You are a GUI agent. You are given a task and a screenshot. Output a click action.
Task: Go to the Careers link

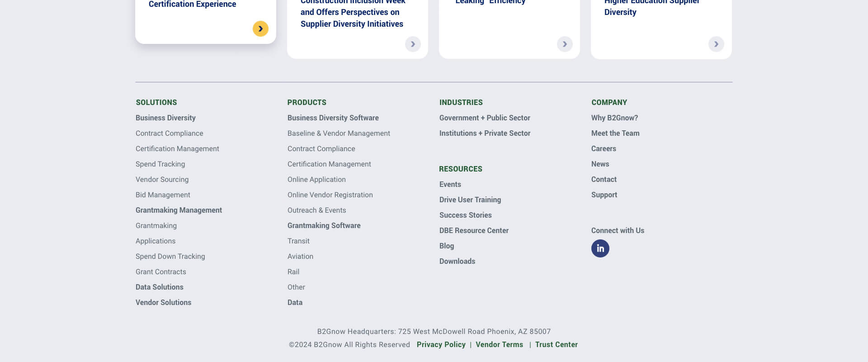click(x=604, y=148)
